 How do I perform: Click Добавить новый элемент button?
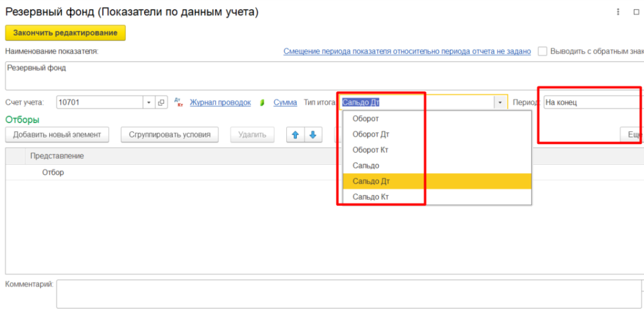tap(57, 134)
